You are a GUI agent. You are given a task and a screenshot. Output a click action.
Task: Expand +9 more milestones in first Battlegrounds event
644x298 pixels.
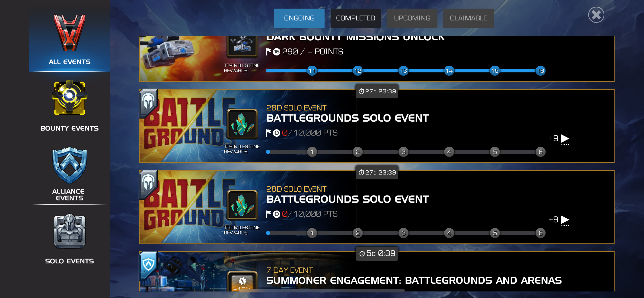tap(559, 139)
